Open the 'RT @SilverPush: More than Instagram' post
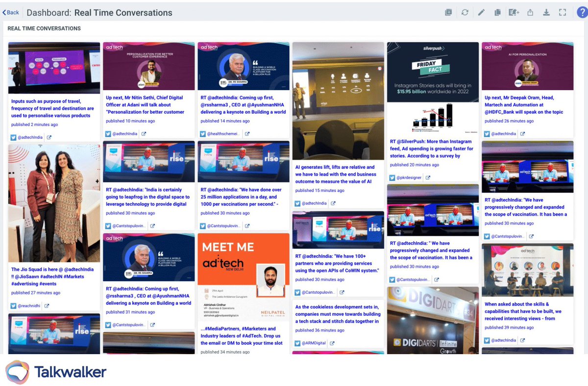This screenshot has height=386, width=588. pyautogui.click(x=432, y=149)
